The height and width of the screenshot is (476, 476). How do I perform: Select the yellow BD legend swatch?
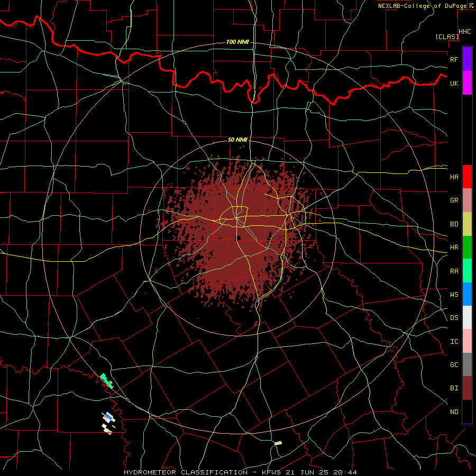tap(467, 224)
